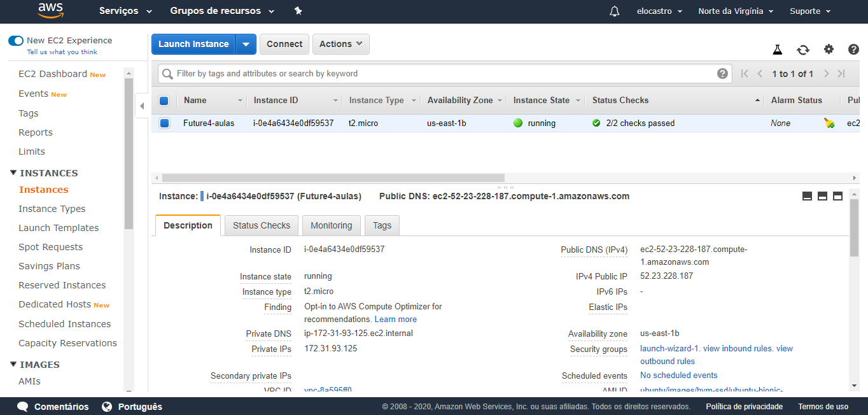Go to previous page of results
The image size is (868, 415).
760,74
